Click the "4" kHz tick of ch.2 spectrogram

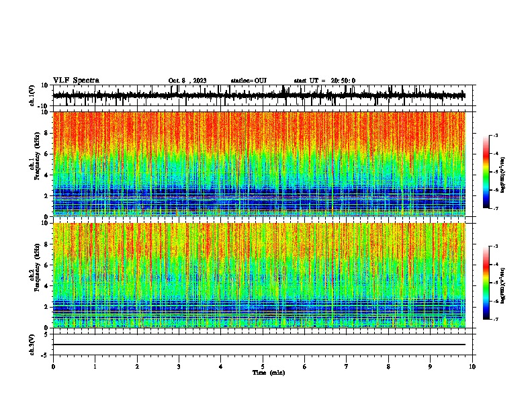46,286
